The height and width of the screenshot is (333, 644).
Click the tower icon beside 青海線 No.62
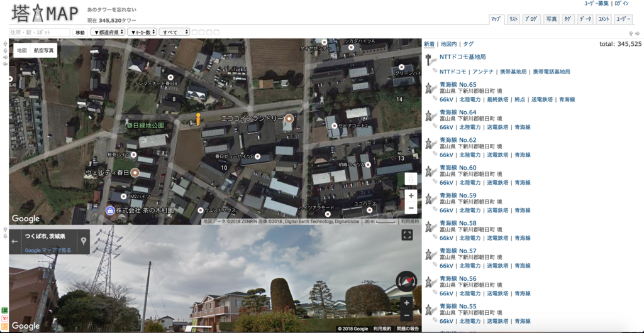(430, 143)
